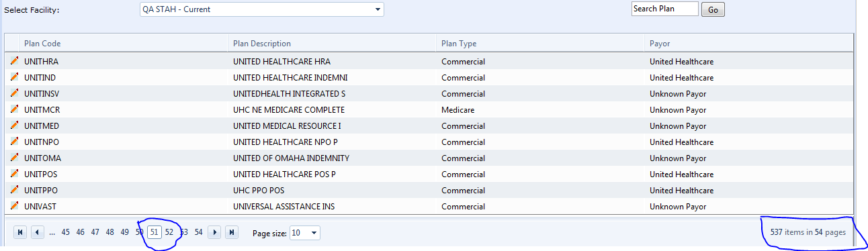Go to the next page of results
This screenshot has width=868, height=251.
214,232
